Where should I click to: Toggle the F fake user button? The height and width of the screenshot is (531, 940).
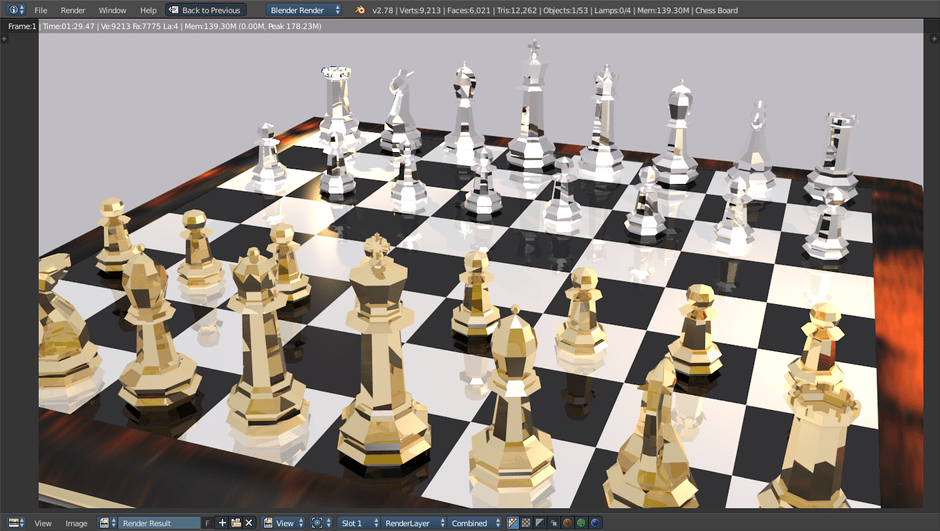click(207, 523)
